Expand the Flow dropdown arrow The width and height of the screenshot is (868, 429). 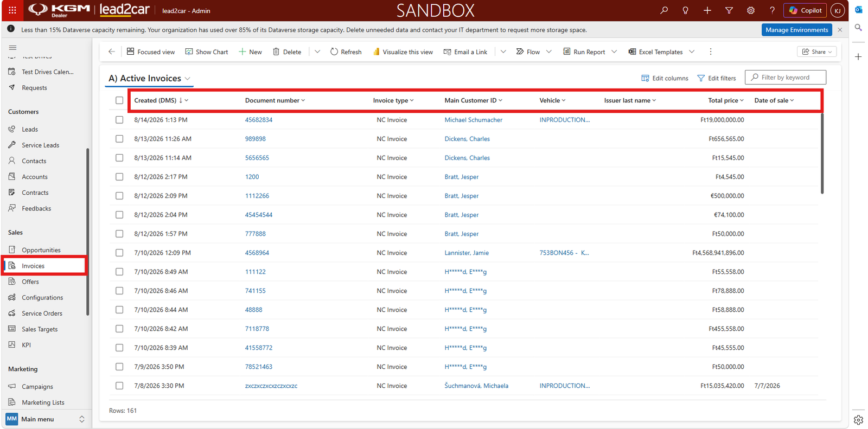pyautogui.click(x=549, y=52)
